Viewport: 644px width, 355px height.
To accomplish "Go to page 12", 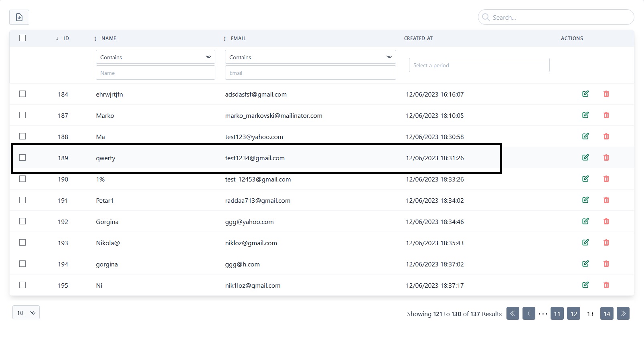I will pos(573,314).
